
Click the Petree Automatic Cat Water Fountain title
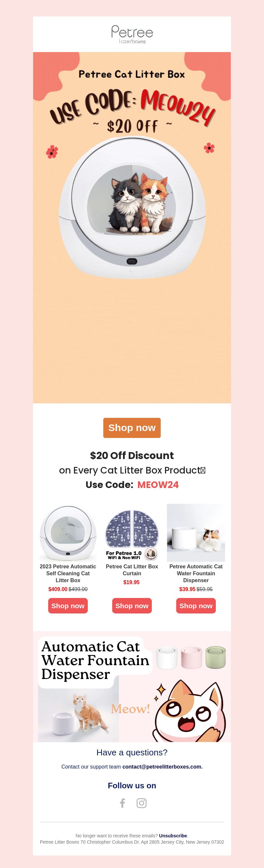(196, 573)
